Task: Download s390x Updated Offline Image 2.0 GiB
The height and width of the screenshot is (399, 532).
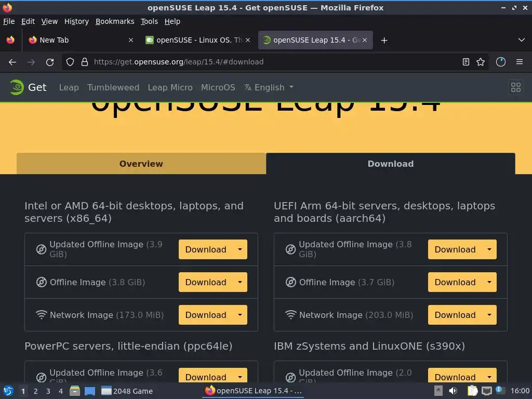Action: [x=455, y=376]
